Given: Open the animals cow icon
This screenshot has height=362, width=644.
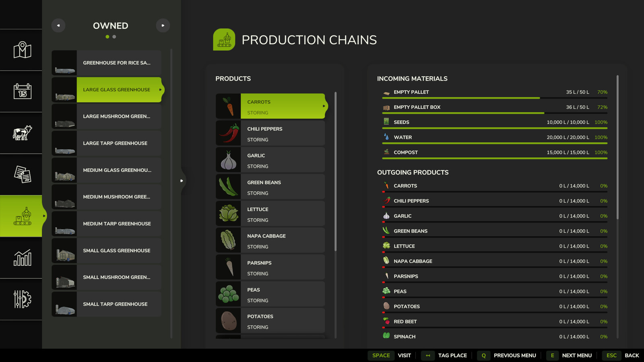Looking at the screenshot, I should (22, 133).
